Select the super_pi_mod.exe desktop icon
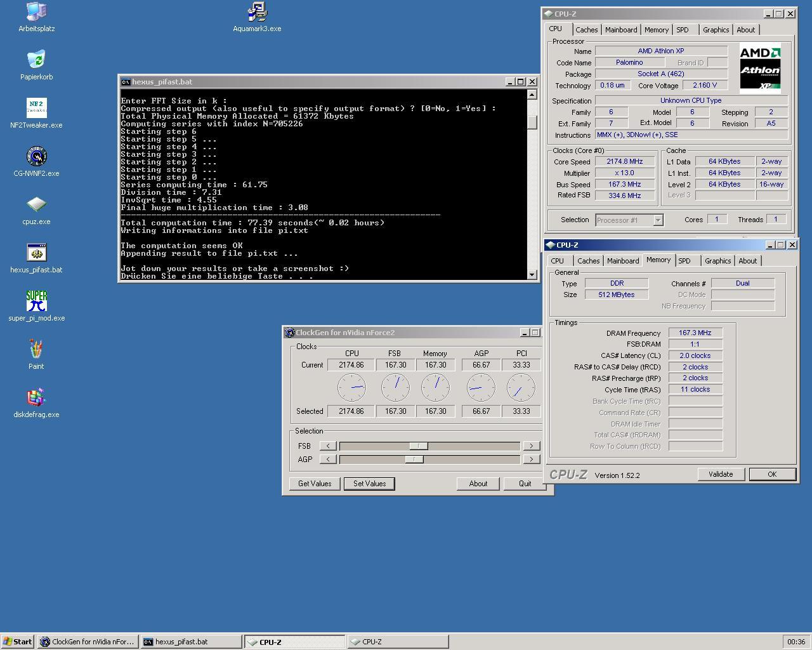This screenshot has height=650, width=812. pos(36,306)
